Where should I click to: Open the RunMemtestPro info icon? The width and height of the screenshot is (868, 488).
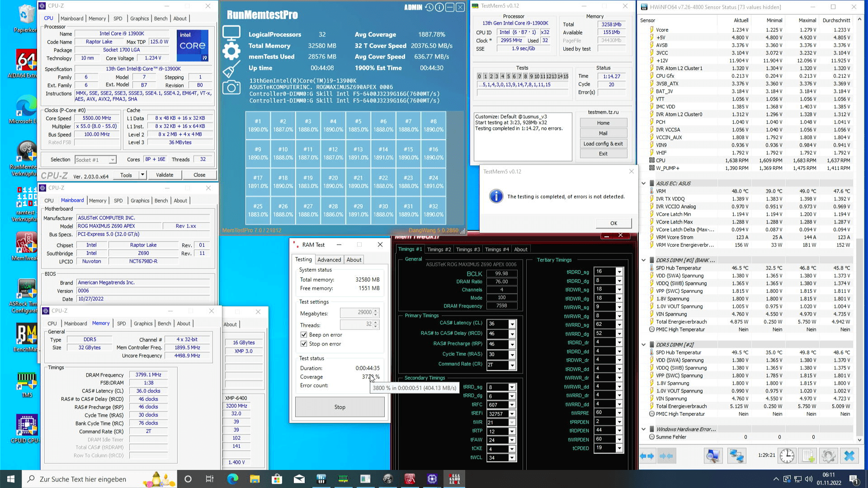coord(439,7)
